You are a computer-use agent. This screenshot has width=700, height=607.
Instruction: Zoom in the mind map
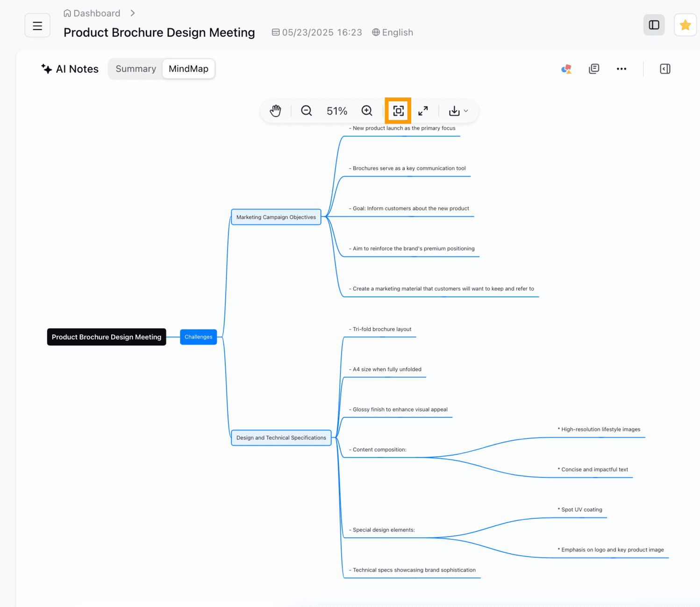click(367, 111)
